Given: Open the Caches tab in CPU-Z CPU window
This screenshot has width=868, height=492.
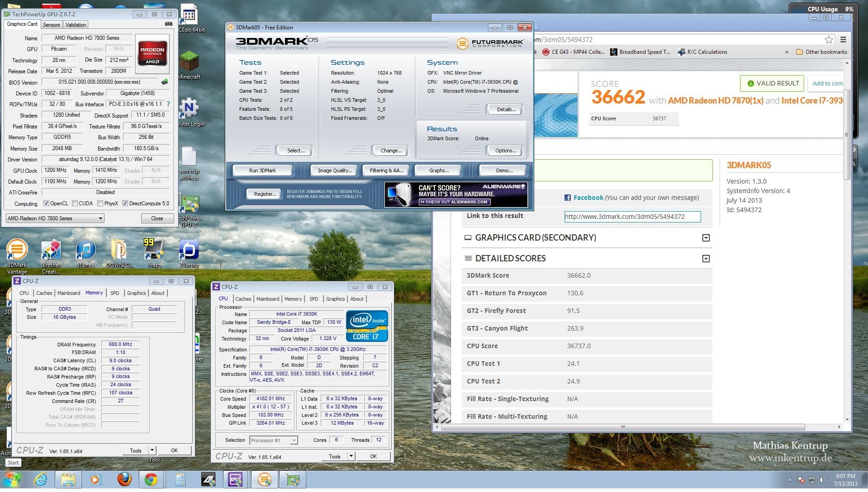Looking at the screenshot, I should click(243, 299).
